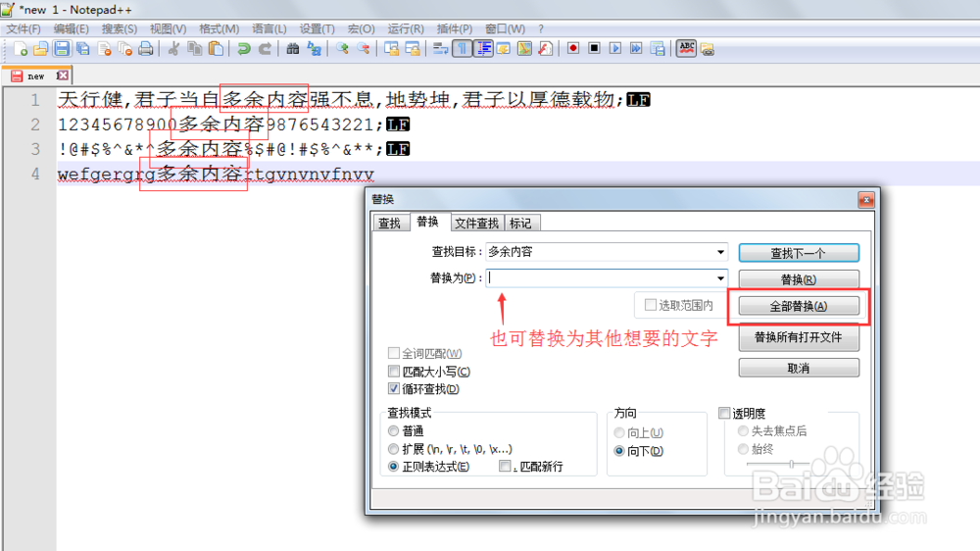The width and height of the screenshot is (980, 551).
Task: Click the Replace toolbar icon
Action: coord(314,49)
